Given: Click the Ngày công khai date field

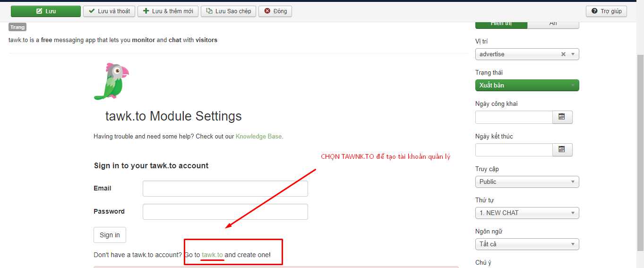Looking at the screenshot, I should [514, 117].
